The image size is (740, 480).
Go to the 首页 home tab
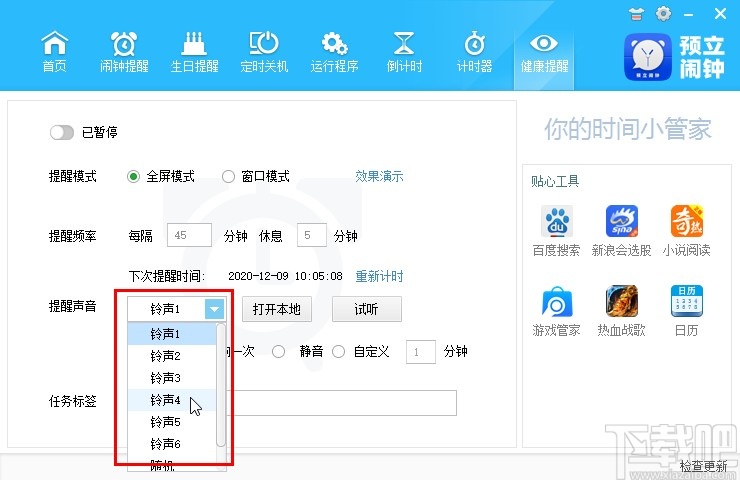(x=54, y=52)
